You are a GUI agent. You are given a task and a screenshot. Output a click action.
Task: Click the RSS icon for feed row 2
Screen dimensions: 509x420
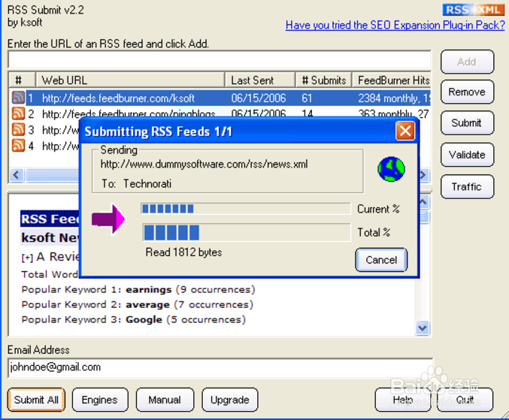tap(18, 113)
